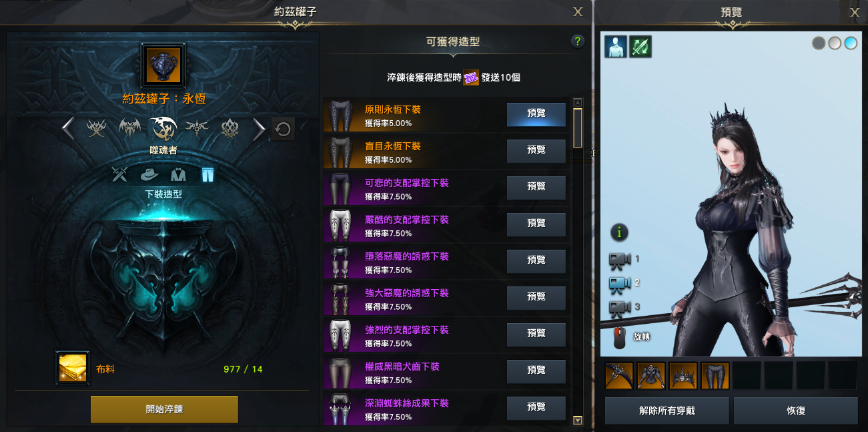The width and height of the screenshot is (868, 432).
Task: Click the circular reset arrow beside class icons
Action: pyautogui.click(x=283, y=129)
